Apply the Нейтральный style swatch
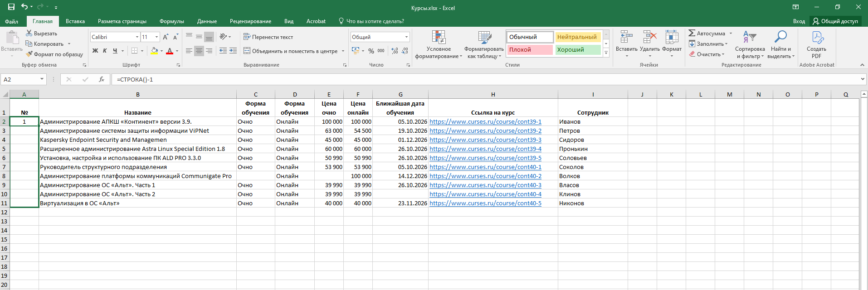 tap(578, 37)
